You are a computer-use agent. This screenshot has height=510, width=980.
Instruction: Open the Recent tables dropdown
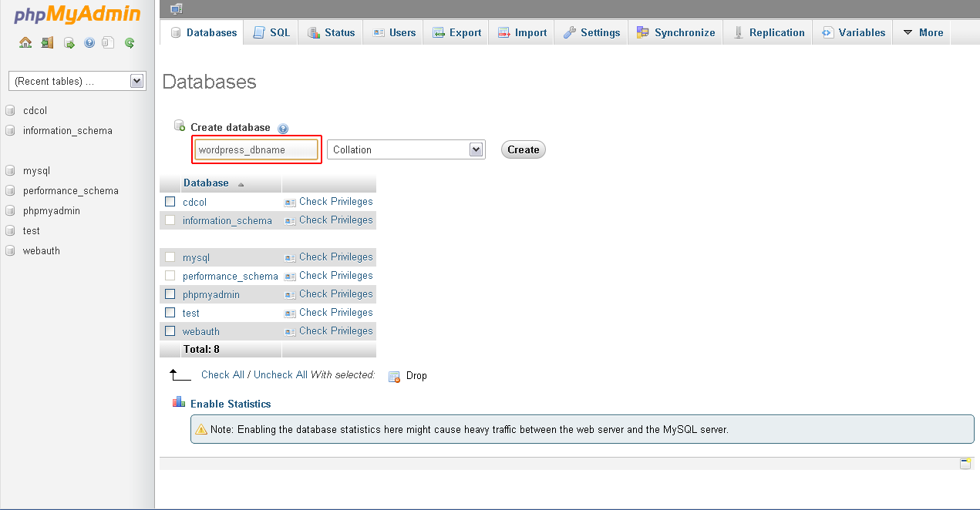pos(77,81)
